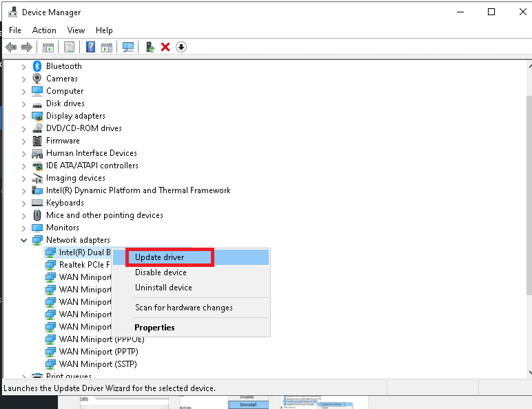Select the Bluetooth category in the tree
This screenshot has width=532, height=409.
(63, 66)
